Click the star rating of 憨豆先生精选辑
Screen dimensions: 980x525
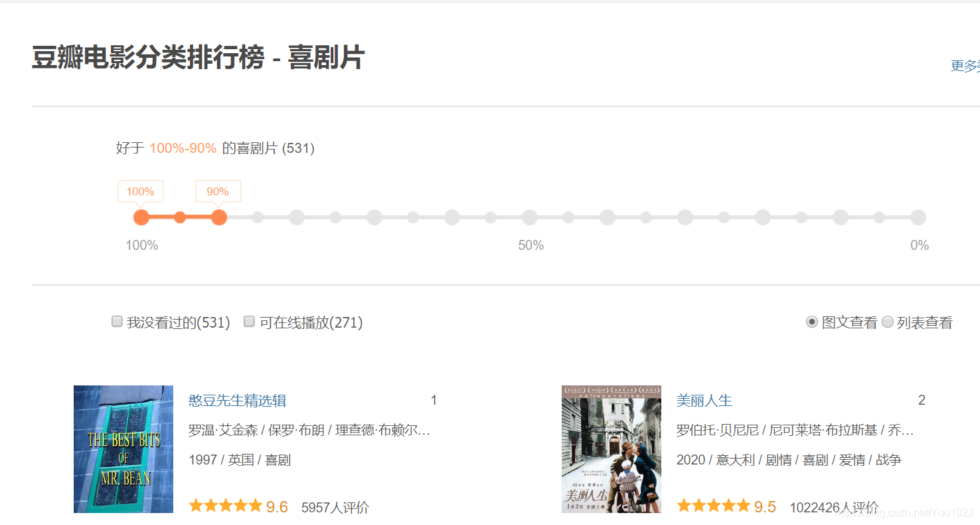(x=226, y=506)
